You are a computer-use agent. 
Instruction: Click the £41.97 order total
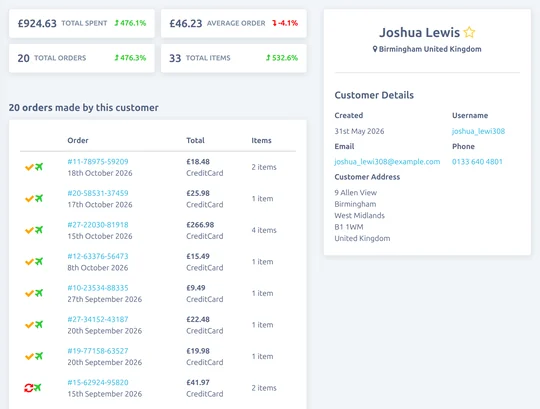click(x=198, y=382)
